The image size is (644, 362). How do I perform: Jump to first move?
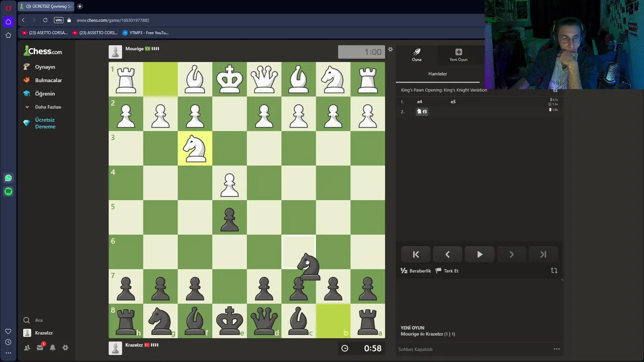[x=416, y=254]
